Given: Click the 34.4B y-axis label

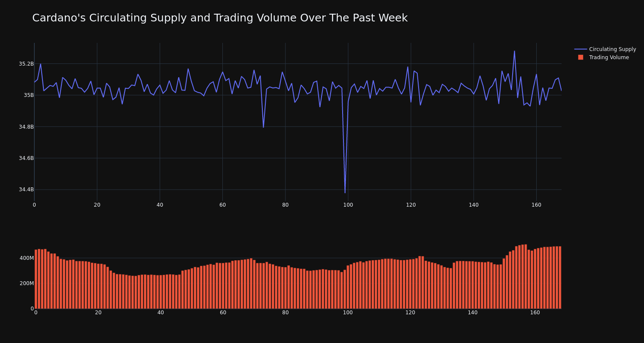Looking at the screenshot, I should (26, 190).
